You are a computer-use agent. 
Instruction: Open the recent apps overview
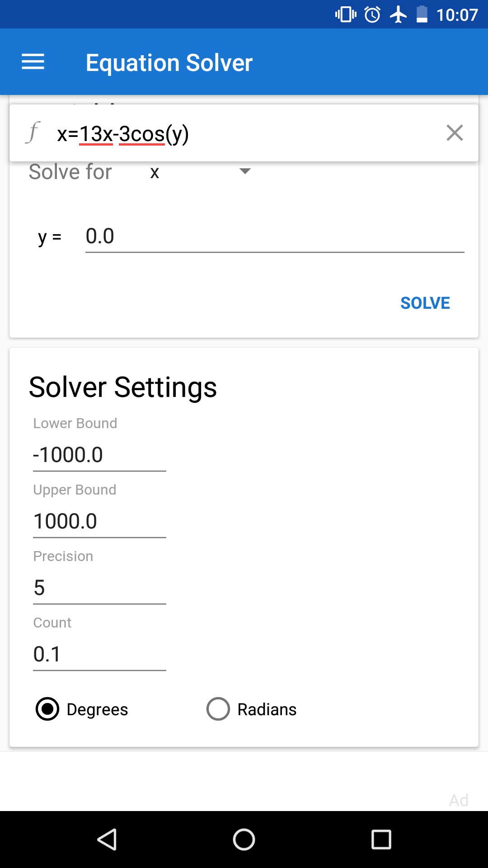(381, 840)
